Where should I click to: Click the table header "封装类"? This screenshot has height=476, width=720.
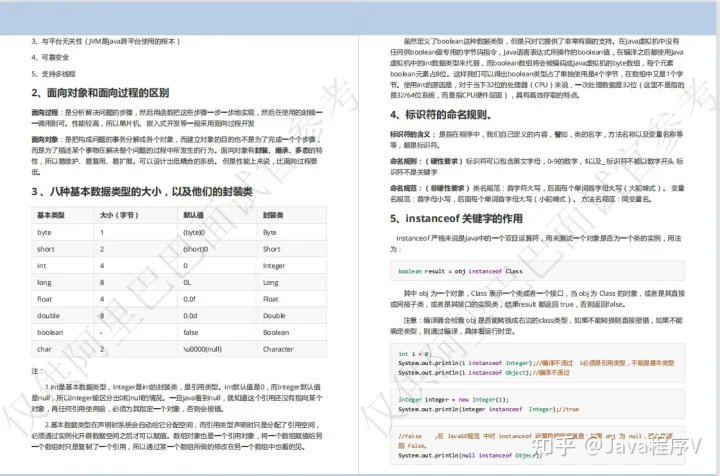coord(273,215)
